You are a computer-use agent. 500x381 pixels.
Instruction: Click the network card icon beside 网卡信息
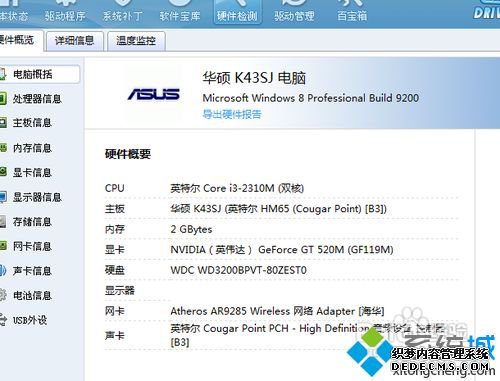pyautogui.click(x=3, y=246)
